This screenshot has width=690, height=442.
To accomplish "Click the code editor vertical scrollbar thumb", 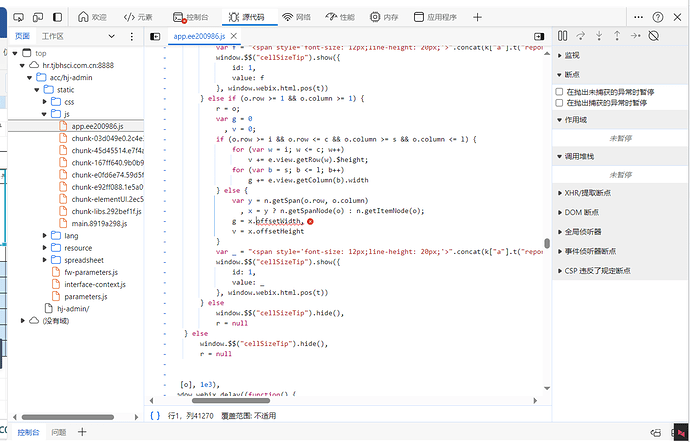I will point(547,243).
